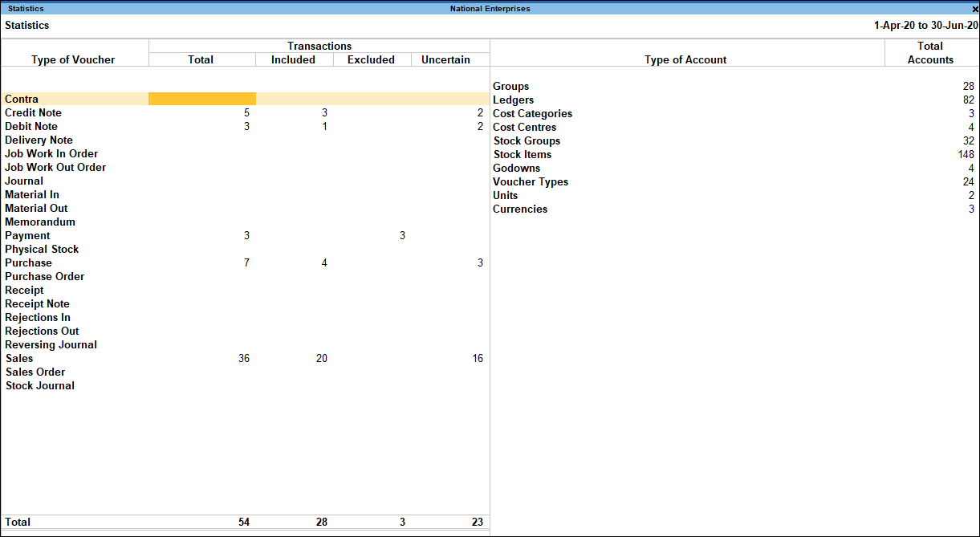Select the Rejections Out voucher row
Image resolution: width=980 pixels, height=537 pixels.
(x=245, y=332)
